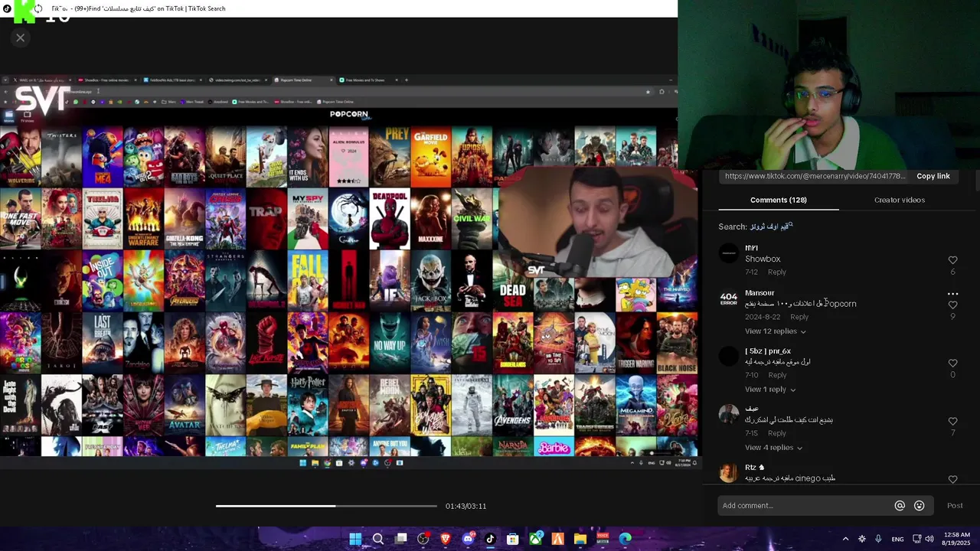Open the emoji picker in comment box
The height and width of the screenshot is (551, 980).
pos(920,505)
